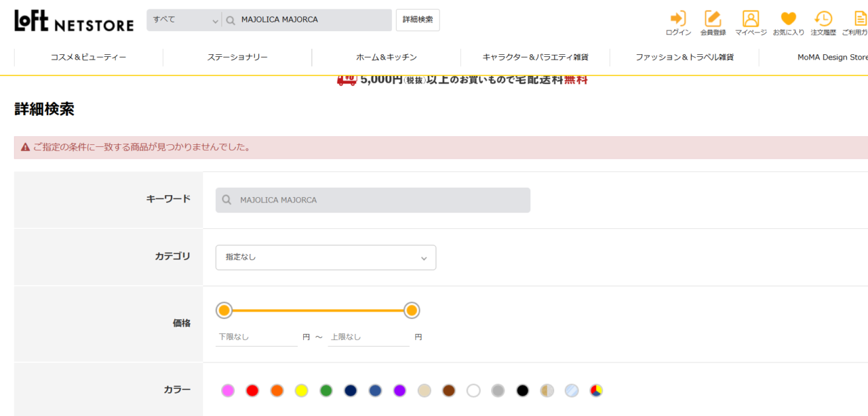Click the 詳細検索 button in header
This screenshot has height=416, width=868.
[418, 20]
